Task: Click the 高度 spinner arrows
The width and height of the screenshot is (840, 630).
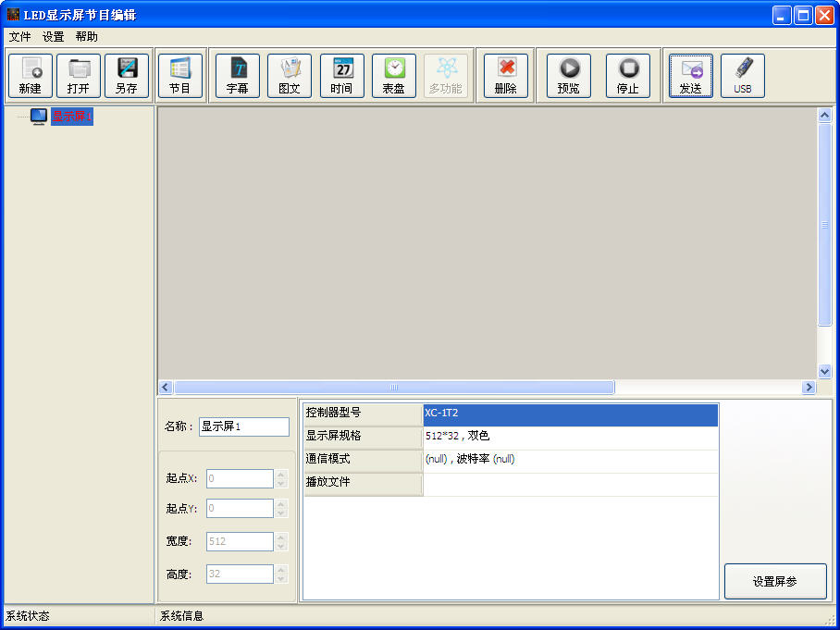Action: [x=281, y=574]
